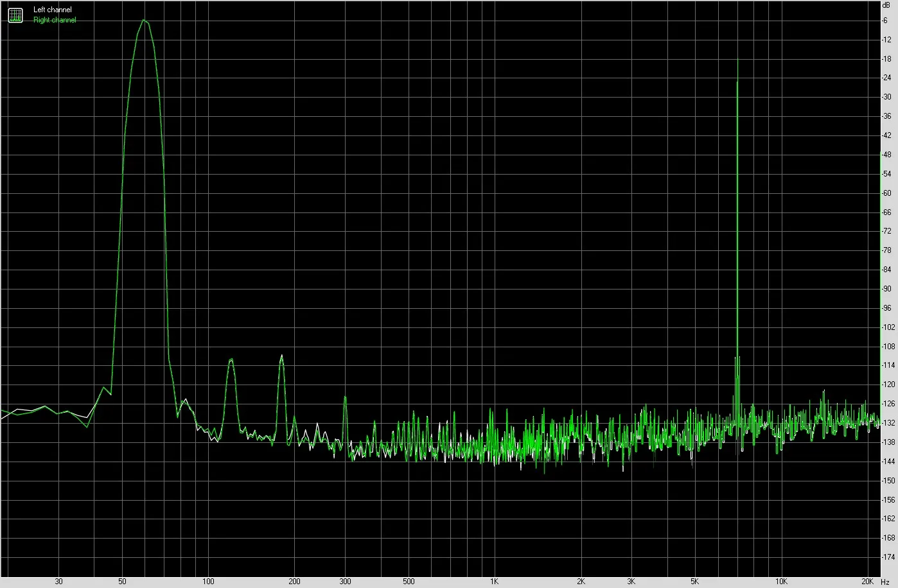Click the -60 dB axis label

(x=886, y=193)
